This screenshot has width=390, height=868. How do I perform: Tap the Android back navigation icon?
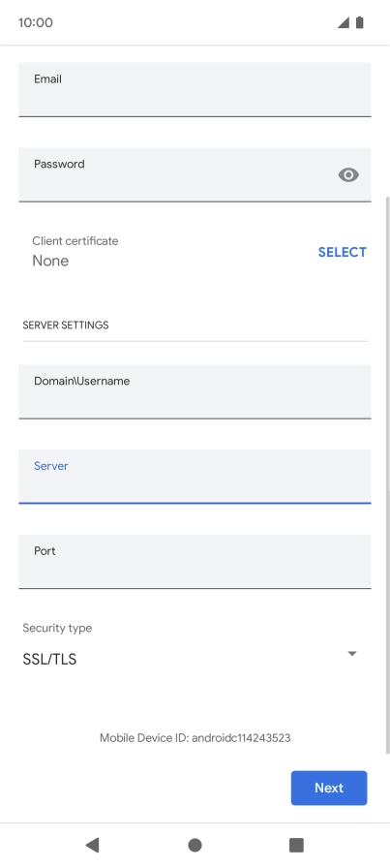coord(92,845)
